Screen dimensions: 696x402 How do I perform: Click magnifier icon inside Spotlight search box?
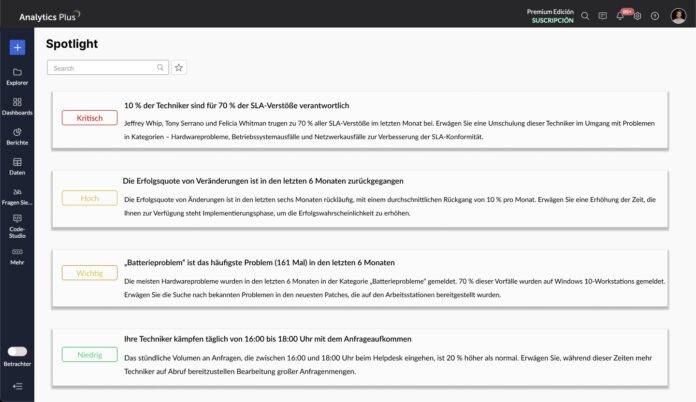(160, 67)
